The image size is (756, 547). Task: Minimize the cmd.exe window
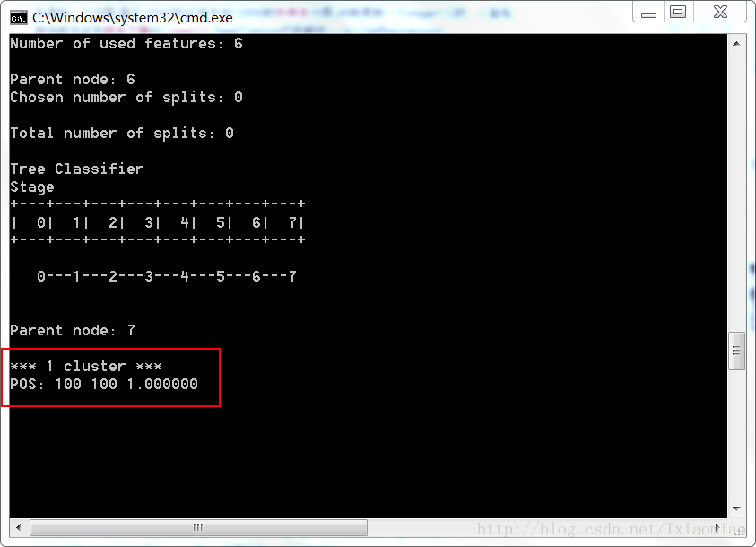pos(648,12)
